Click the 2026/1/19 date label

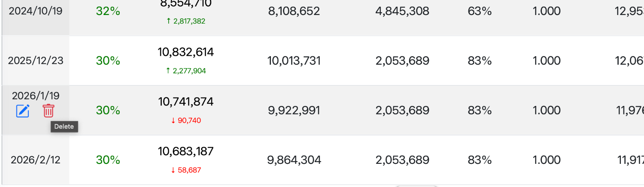click(36, 96)
